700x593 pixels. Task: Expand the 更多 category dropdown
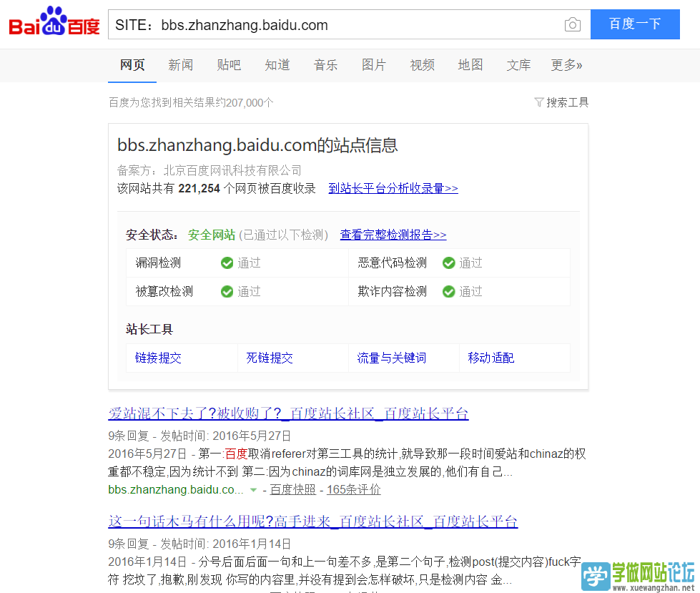click(x=566, y=64)
